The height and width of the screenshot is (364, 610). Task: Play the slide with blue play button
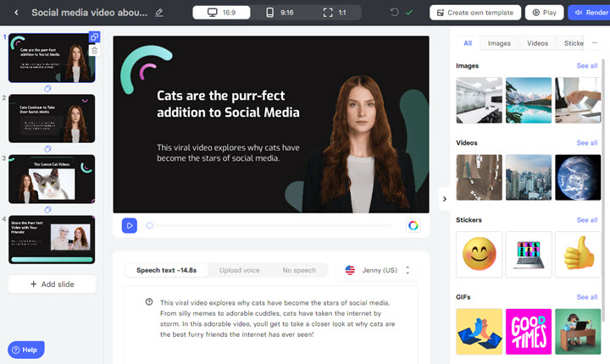point(130,225)
